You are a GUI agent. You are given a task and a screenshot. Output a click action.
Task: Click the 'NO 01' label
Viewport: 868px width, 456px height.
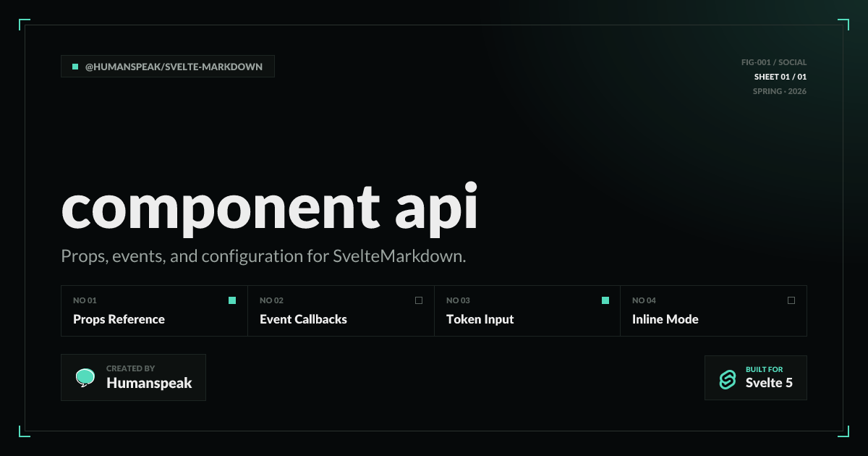(x=85, y=300)
